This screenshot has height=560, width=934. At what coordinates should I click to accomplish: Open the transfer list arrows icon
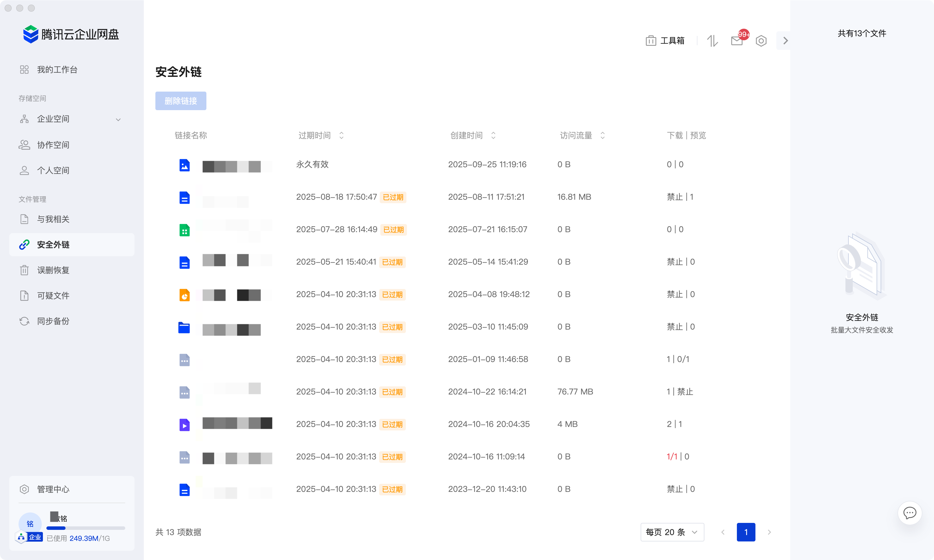tap(712, 41)
